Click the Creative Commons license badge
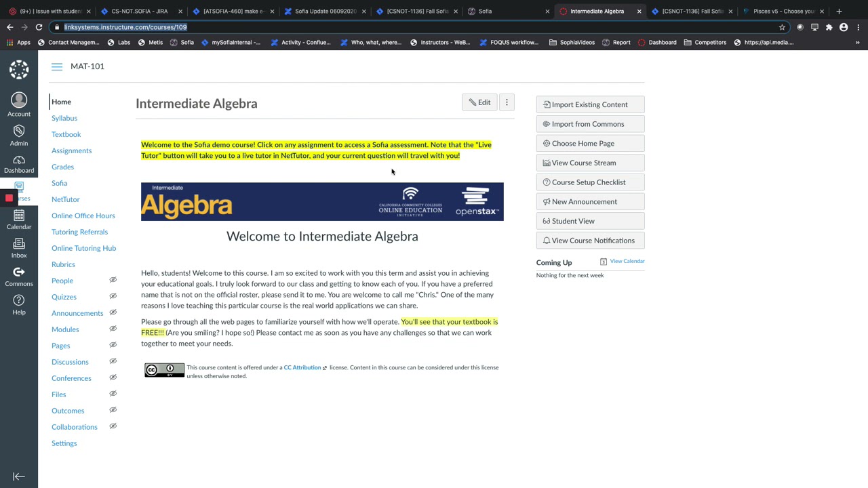The height and width of the screenshot is (488, 868). coord(164,370)
